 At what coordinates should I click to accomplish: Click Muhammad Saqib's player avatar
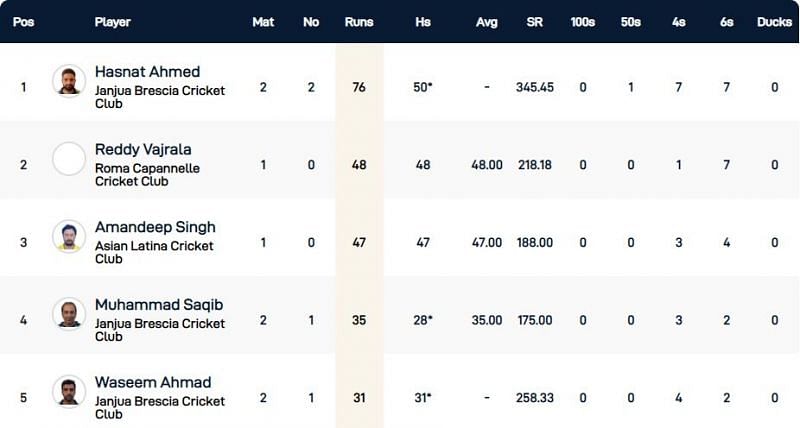point(69,314)
